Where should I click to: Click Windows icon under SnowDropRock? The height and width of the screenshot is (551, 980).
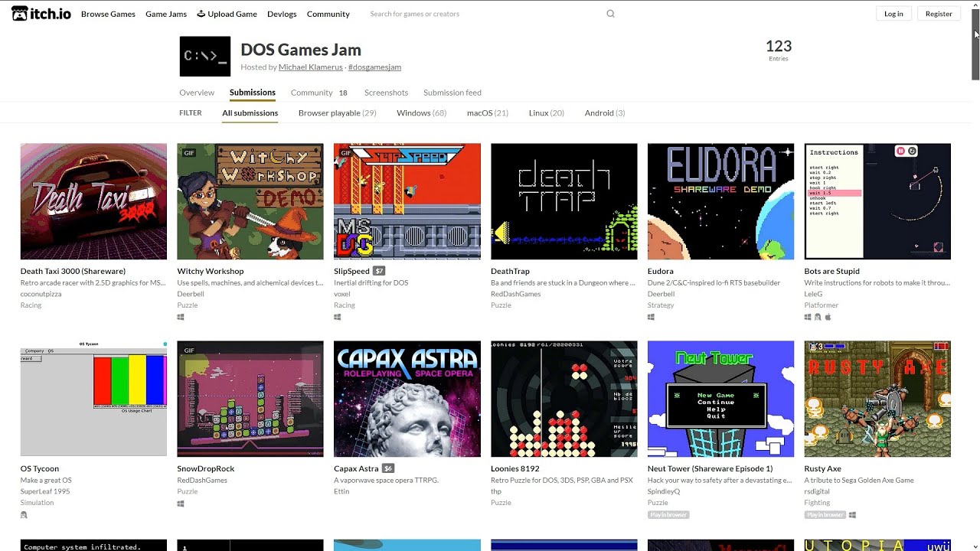tap(181, 504)
